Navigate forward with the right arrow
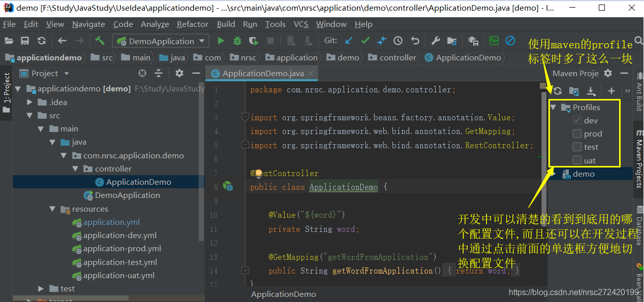This screenshot has width=644, height=302. (79, 41)
